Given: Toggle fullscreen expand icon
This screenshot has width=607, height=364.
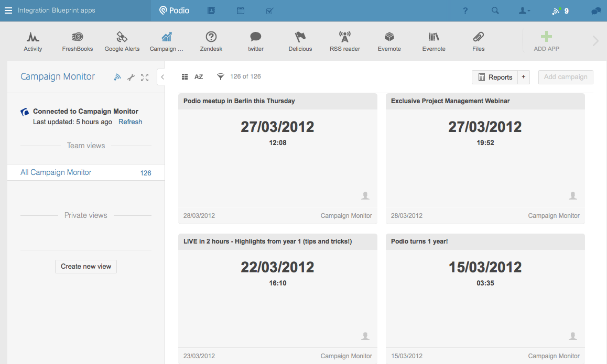Looking at the screenshot, I should pos(145,78).
